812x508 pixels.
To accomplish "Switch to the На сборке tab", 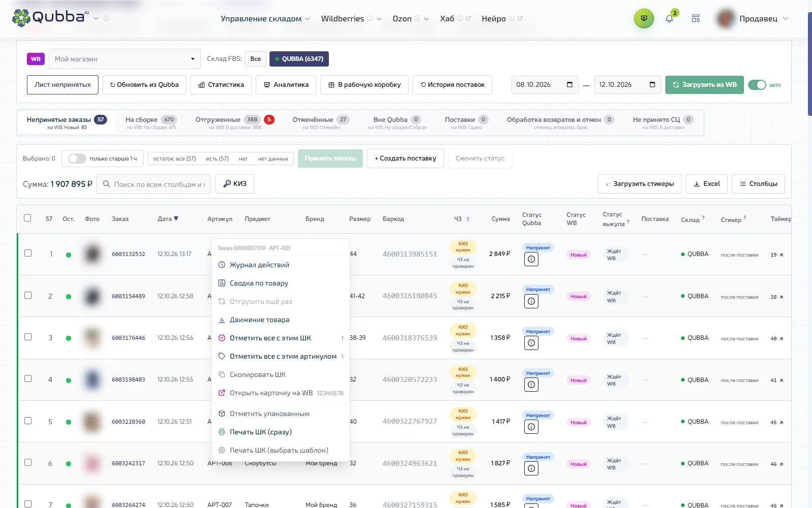I will coord(151,122).
